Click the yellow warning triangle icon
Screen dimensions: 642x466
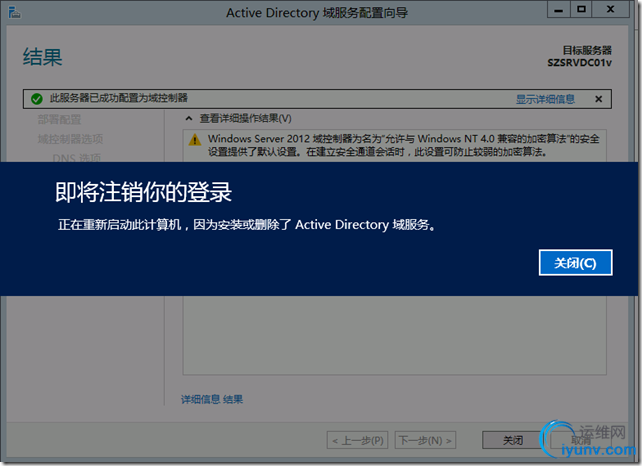(195, 140)
